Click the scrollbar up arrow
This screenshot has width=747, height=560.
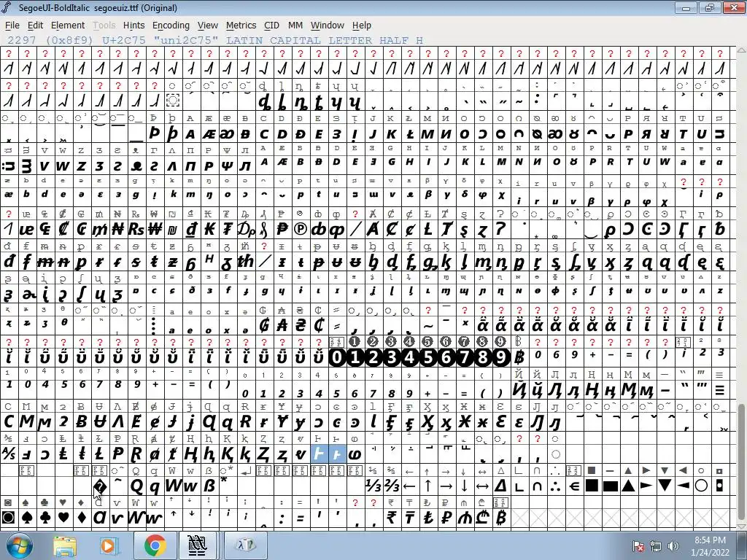click(741, 50)
